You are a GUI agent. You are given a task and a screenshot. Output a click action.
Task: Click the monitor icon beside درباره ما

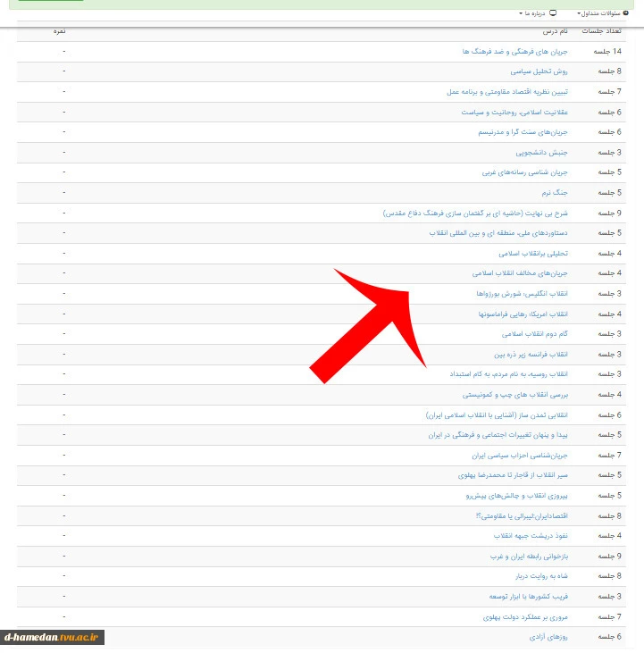[x=552, y=13]
